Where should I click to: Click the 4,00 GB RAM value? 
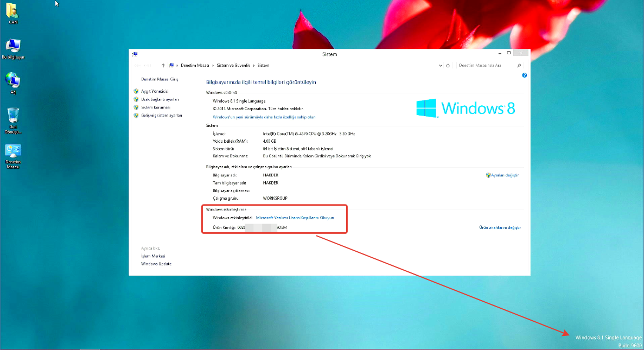point(270,141)
